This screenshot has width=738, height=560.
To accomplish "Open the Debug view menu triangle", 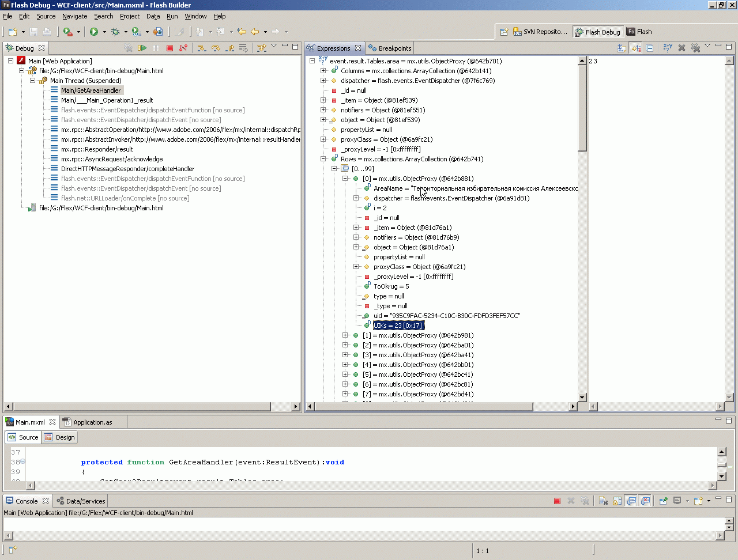I will pyautogui.click(x=274, y=46).
